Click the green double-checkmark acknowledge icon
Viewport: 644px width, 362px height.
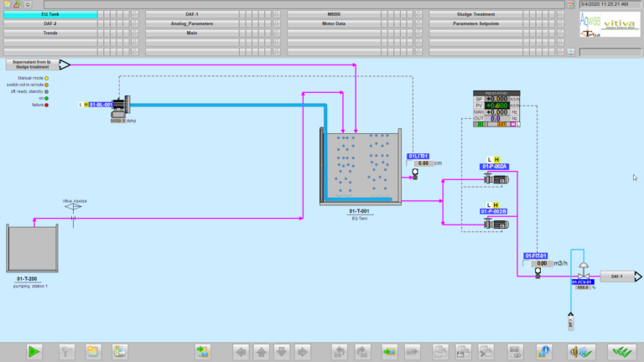621,351
